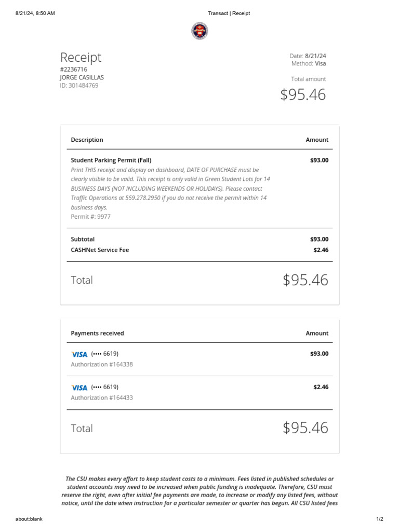This screenshot has height=532, width=399.
Task: Click the Visa logo above Authorization #164433
Action: tap(79, 388)
